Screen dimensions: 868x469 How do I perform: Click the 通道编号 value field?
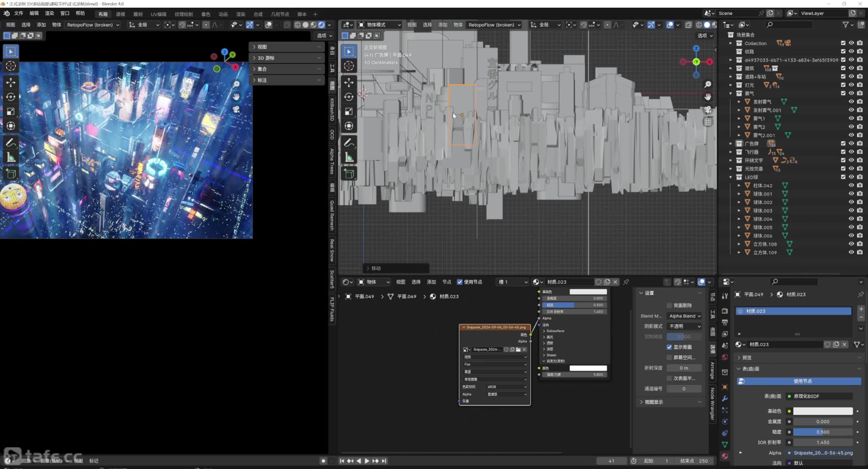pos(684,389)
